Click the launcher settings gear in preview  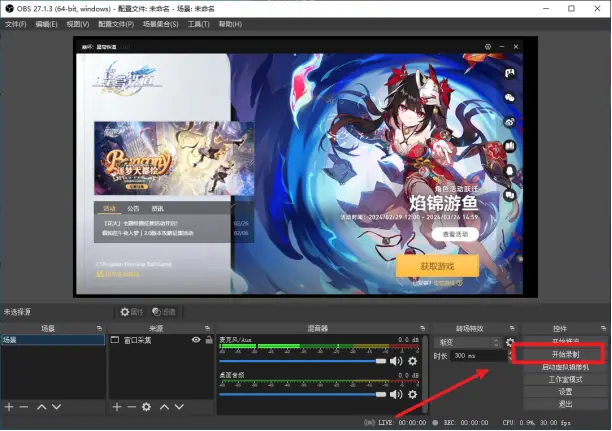[x=488, y=46]
